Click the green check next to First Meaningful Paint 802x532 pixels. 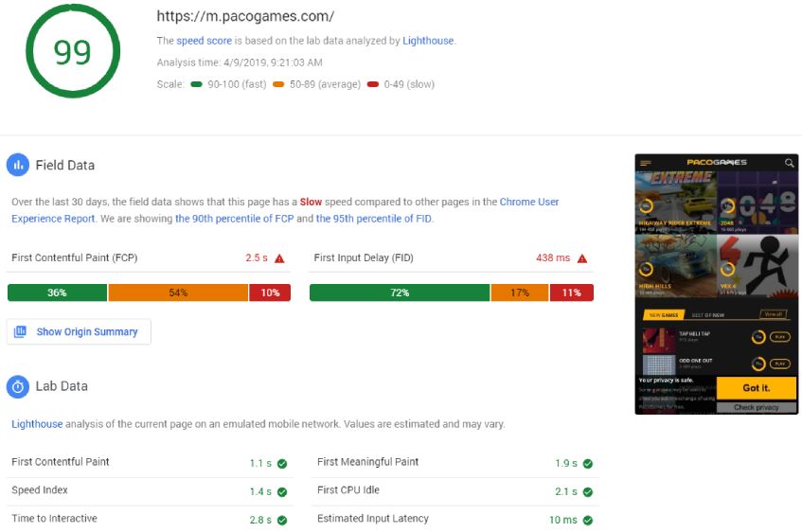click(588, 464)
